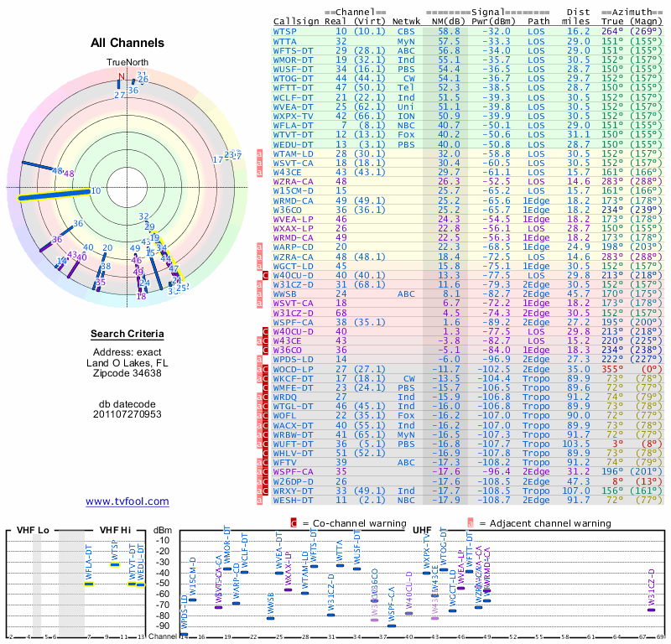Click the adjacent channel warning icon beside WTAM-LD

tap(260, 154)
